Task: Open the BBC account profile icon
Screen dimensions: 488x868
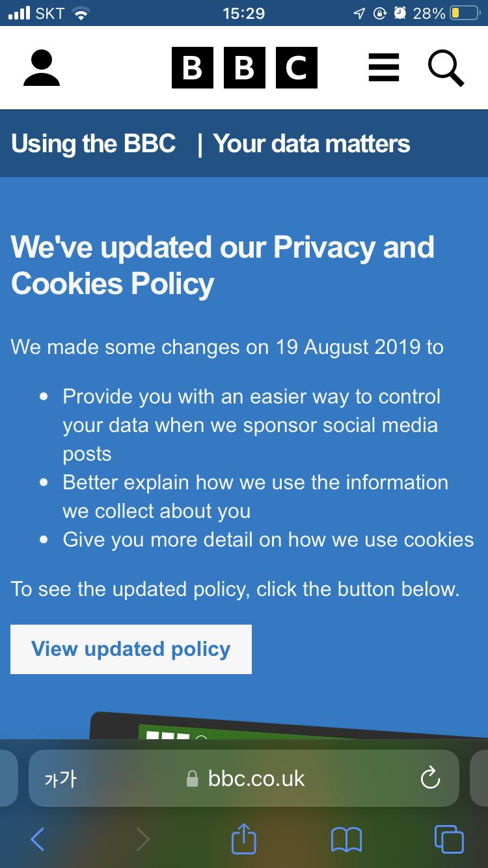Action: 42,68
